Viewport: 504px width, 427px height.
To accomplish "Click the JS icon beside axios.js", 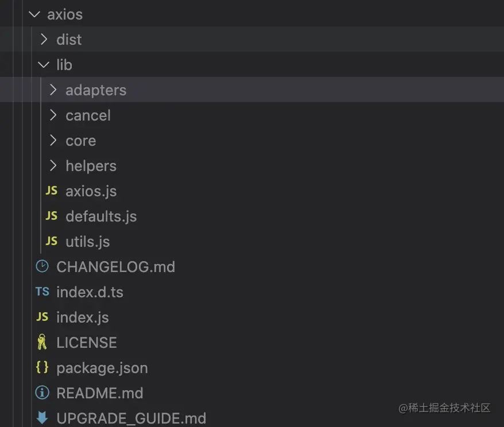I will pos(52,191).
